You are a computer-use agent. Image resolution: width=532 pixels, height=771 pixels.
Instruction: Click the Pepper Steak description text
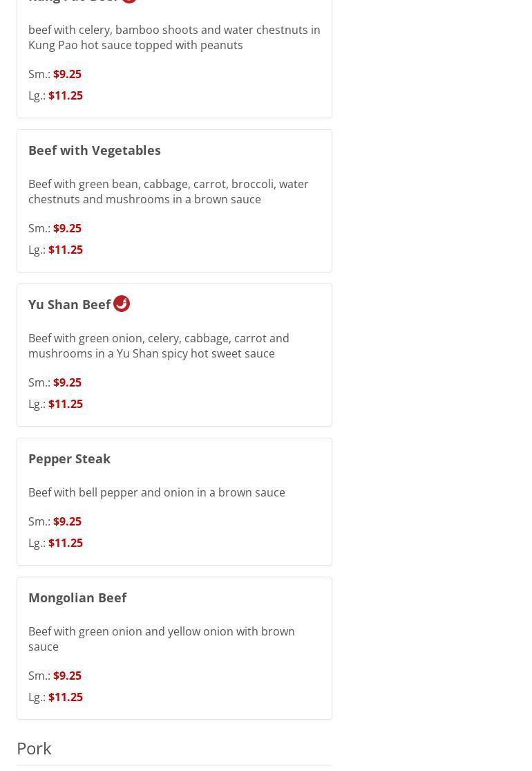tap(157, 492)
